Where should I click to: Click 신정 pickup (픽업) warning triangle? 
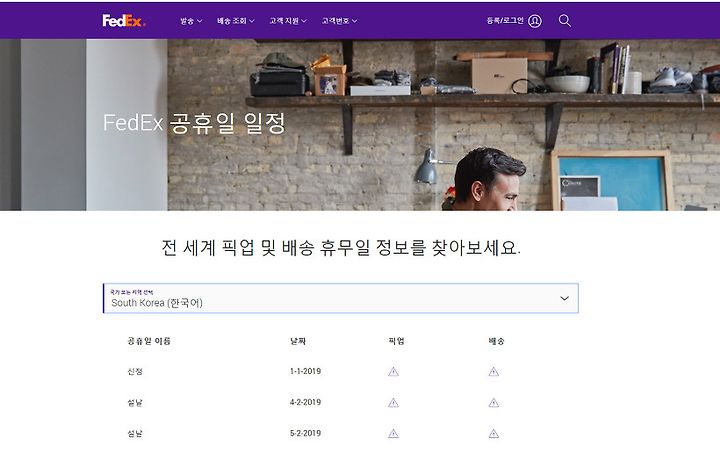click(394, 371)
